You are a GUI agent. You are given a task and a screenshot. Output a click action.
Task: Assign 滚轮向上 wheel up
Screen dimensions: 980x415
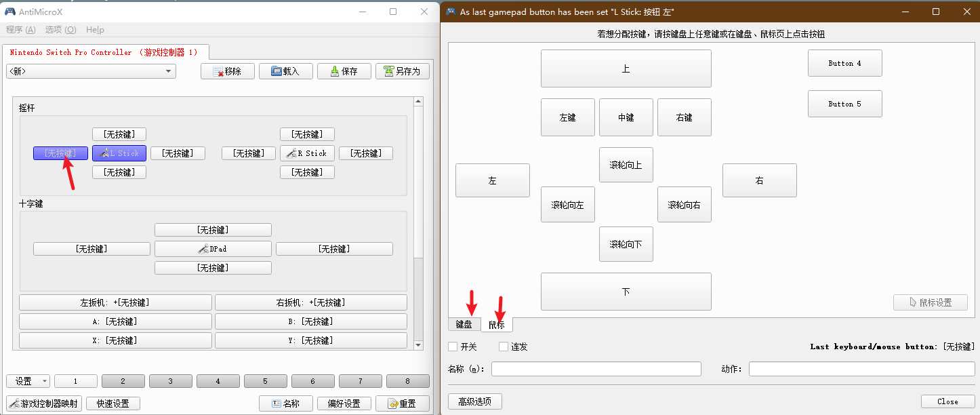[x=626, y=165]
